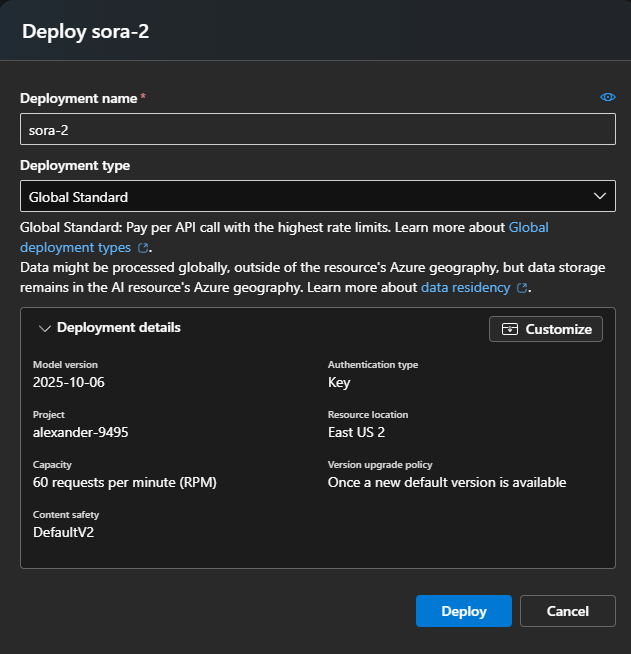Image resolution: width=631 pixels, height=654 pixels.
Task: Click the model version value 2025-10-06
Action: point(69,382)
